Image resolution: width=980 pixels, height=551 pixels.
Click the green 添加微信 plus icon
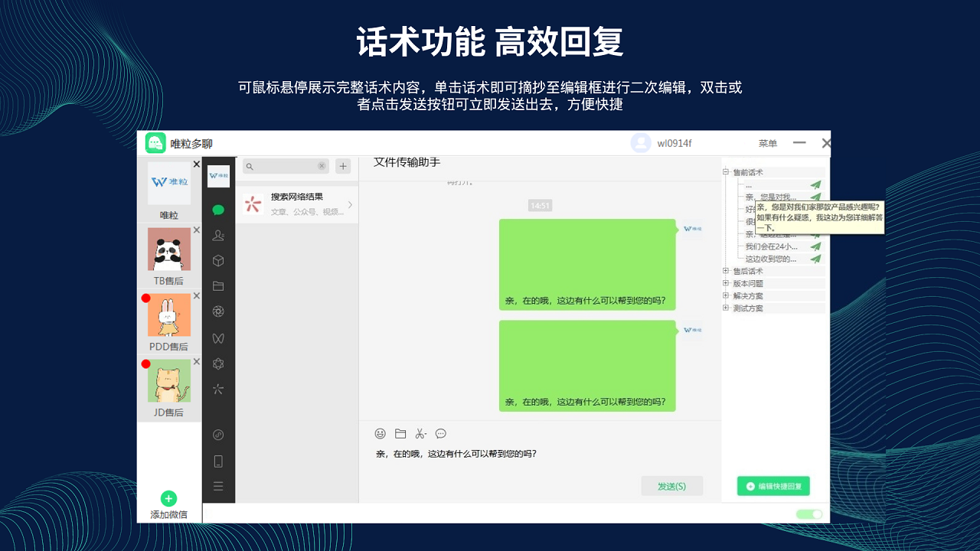pos(169,498)
